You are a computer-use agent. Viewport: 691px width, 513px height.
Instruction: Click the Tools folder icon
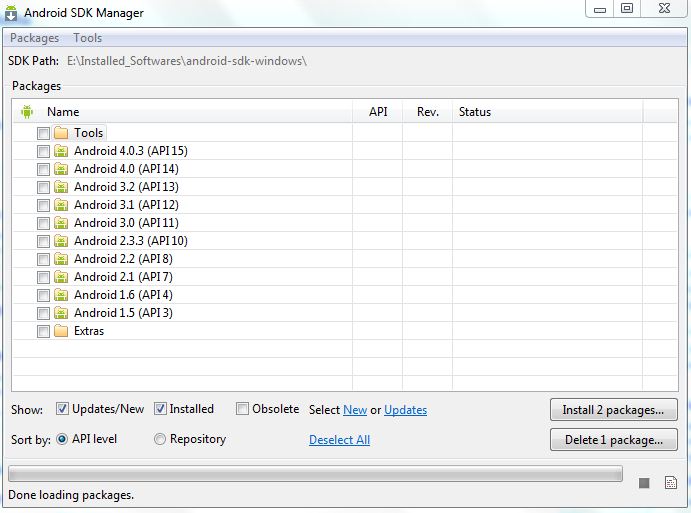pyautogui.click(x=61, y=133)
